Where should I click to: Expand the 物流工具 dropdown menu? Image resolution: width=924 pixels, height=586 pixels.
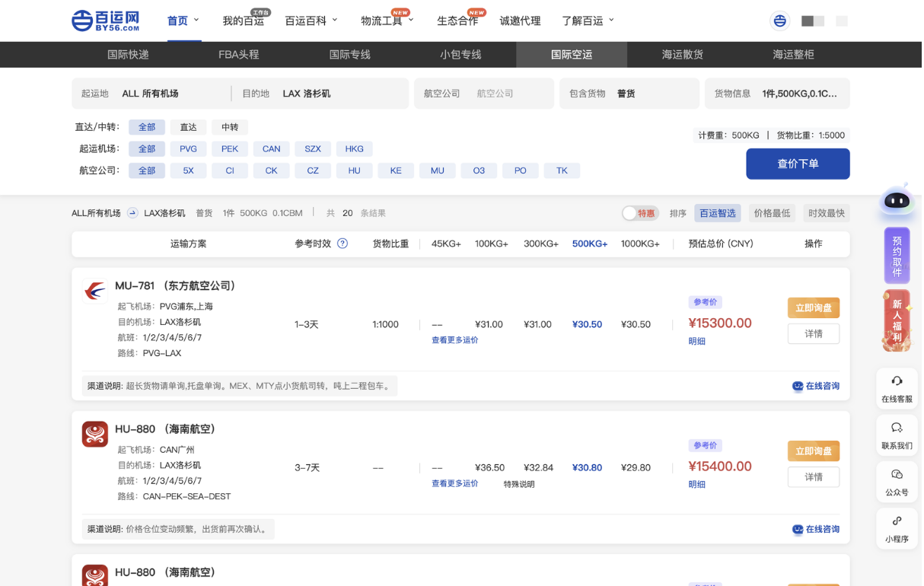pyautogui.click(x=387, y=21)
